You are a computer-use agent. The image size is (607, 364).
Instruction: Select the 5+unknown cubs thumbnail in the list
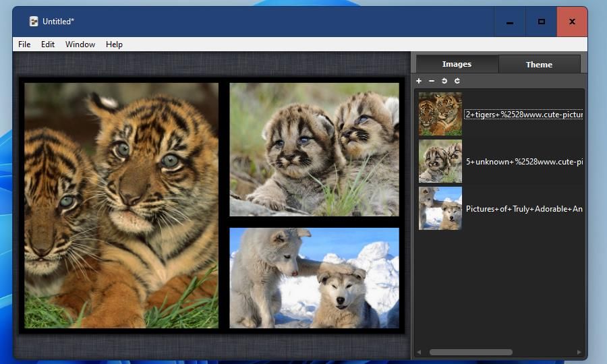(440, 161)
